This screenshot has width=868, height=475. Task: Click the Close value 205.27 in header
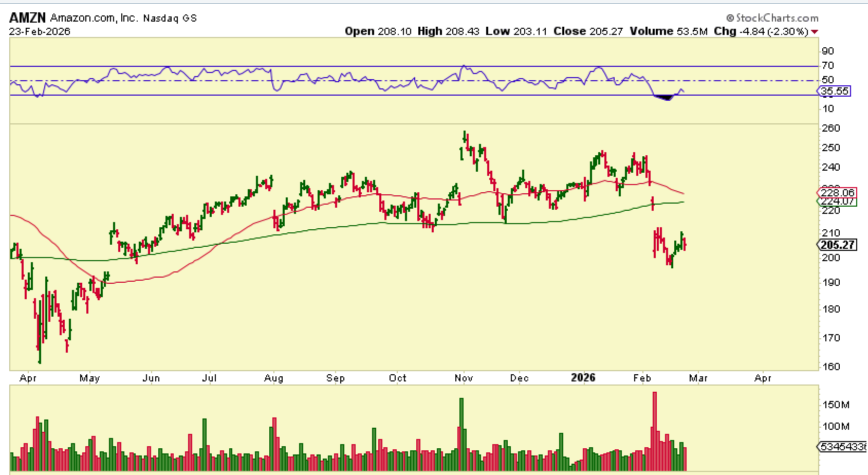coord(605,31)
